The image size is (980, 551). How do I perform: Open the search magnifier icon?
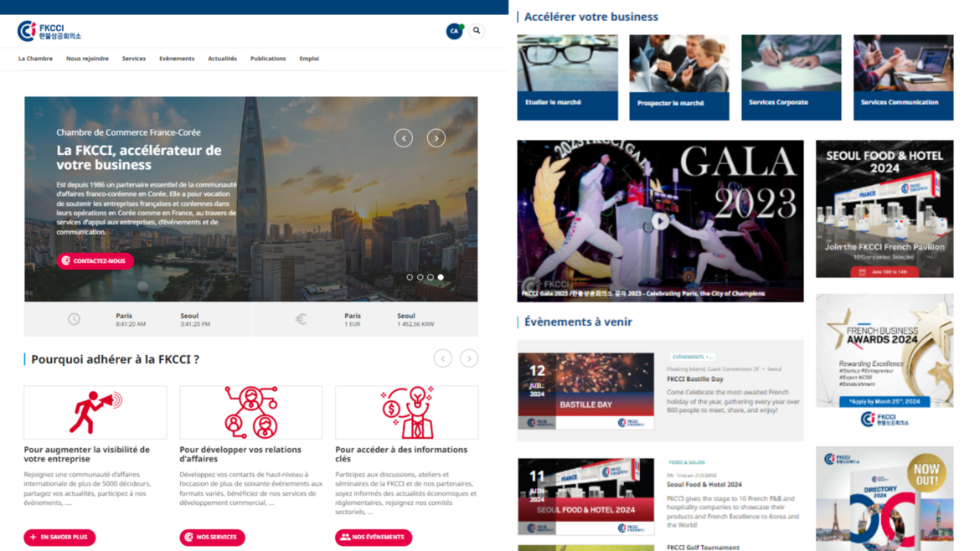point(477,31)
